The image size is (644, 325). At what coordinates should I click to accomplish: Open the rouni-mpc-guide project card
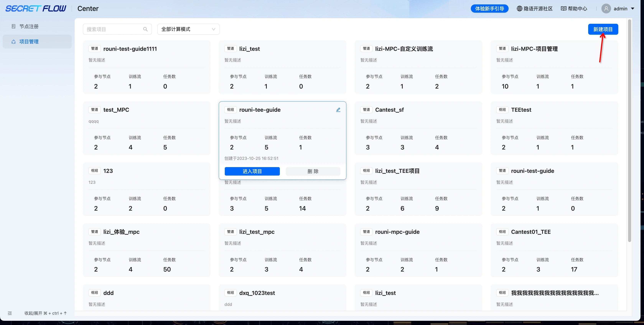coord(418,250)
